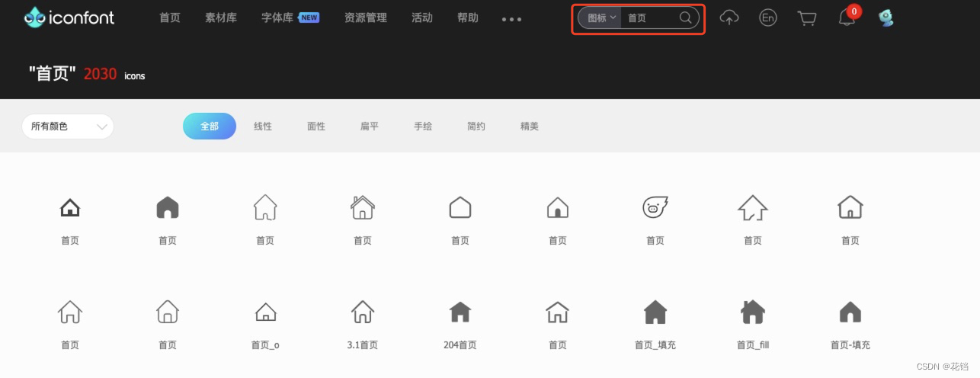Open the 字体库 NEW menu
Screen dimensions: 980x378
coord(290,18)
